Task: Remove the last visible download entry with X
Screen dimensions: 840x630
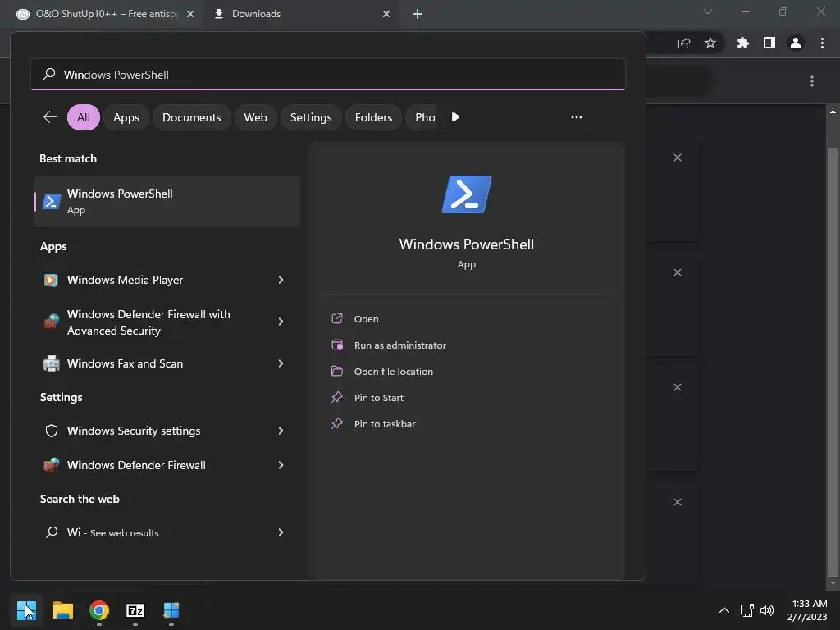Action: click(x=678, y=502)
